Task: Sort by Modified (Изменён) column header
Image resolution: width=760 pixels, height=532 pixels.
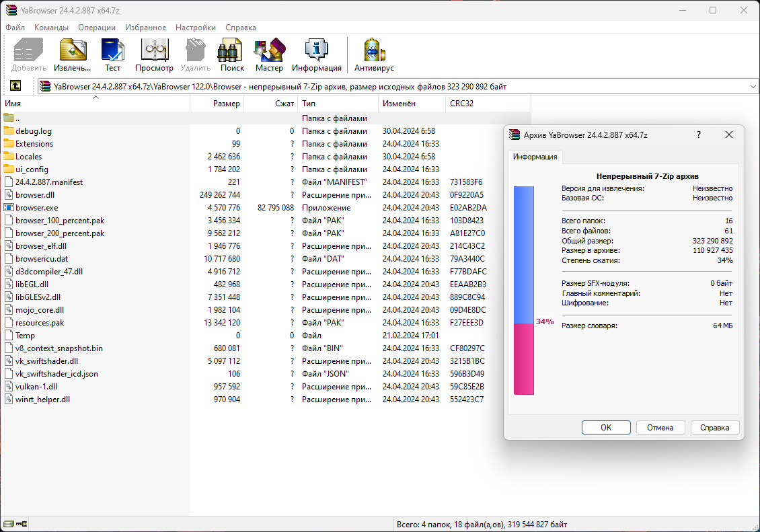Action: point(412,103)
